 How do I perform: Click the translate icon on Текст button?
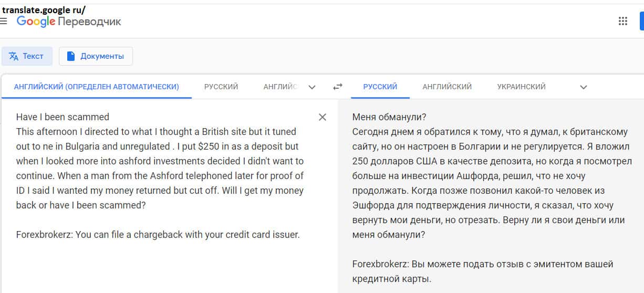pyautogui.click(x=14, y=56)
